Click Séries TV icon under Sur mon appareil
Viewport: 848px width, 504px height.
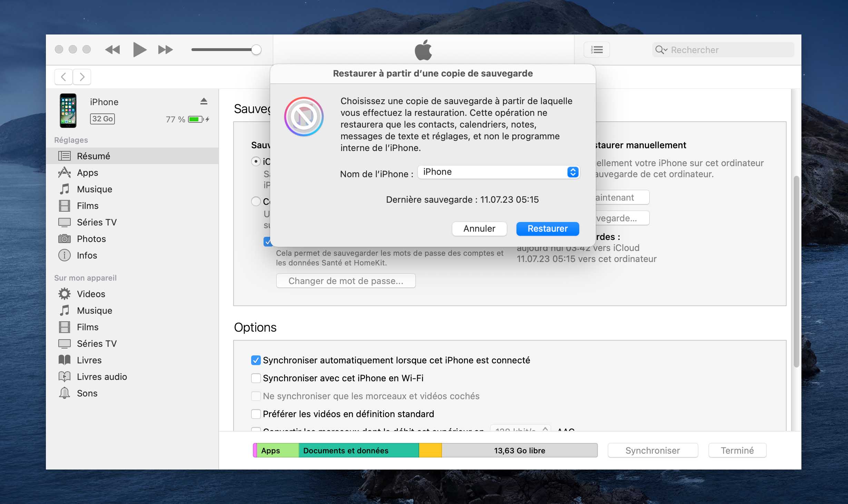pos(65,343)
